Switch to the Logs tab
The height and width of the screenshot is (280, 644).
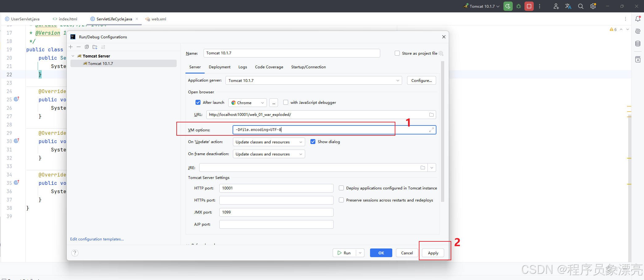(x=243, y=67)
